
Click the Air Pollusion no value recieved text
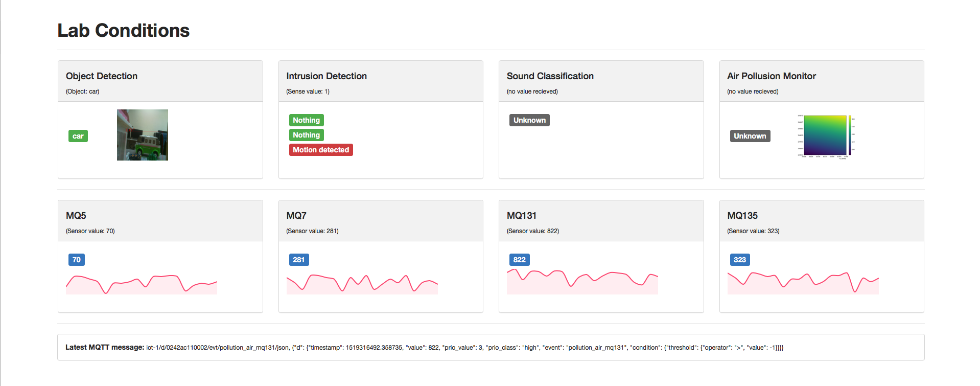point(753,92)
